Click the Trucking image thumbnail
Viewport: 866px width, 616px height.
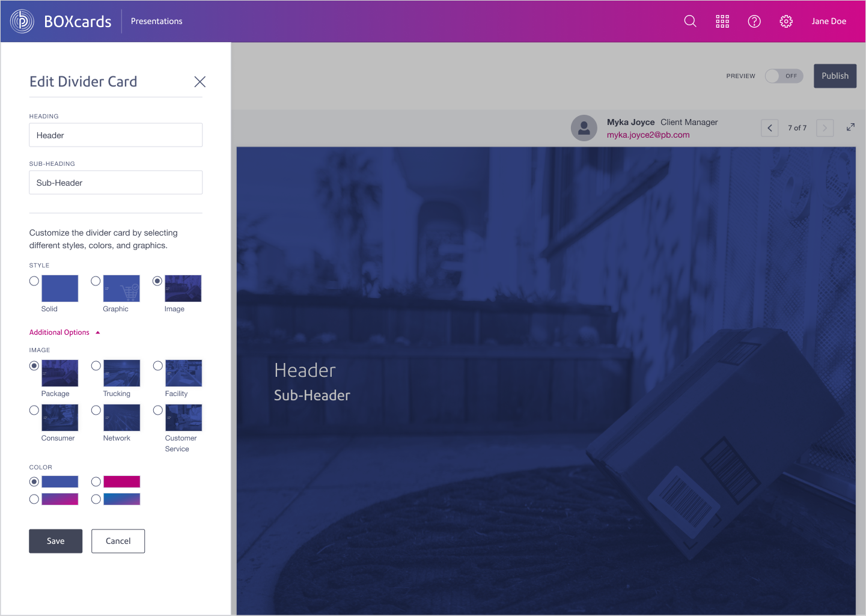121,373
